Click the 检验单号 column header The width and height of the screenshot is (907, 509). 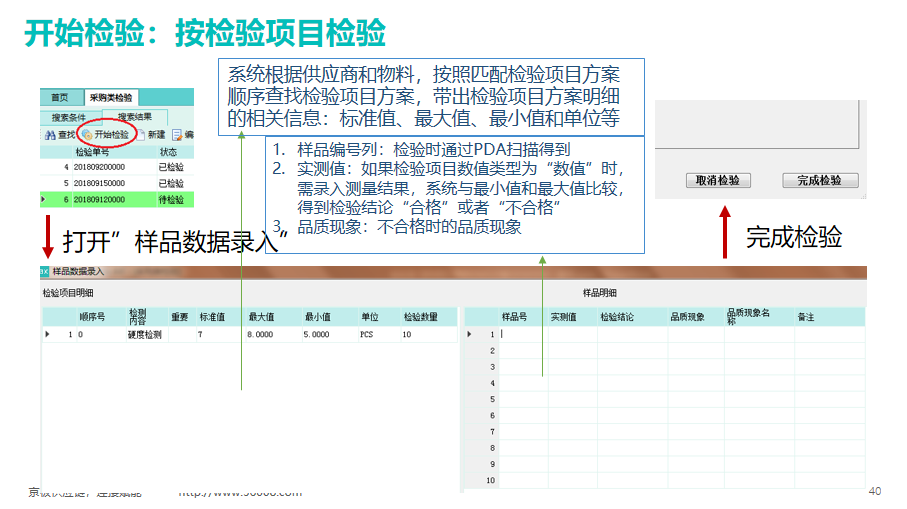93,152
